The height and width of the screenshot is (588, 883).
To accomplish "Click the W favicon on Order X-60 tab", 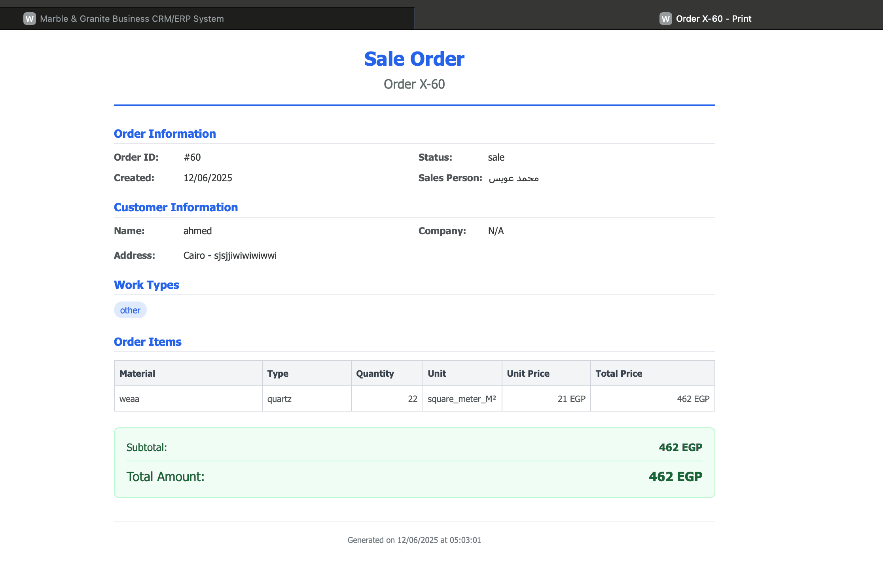I will pos(665,19).
